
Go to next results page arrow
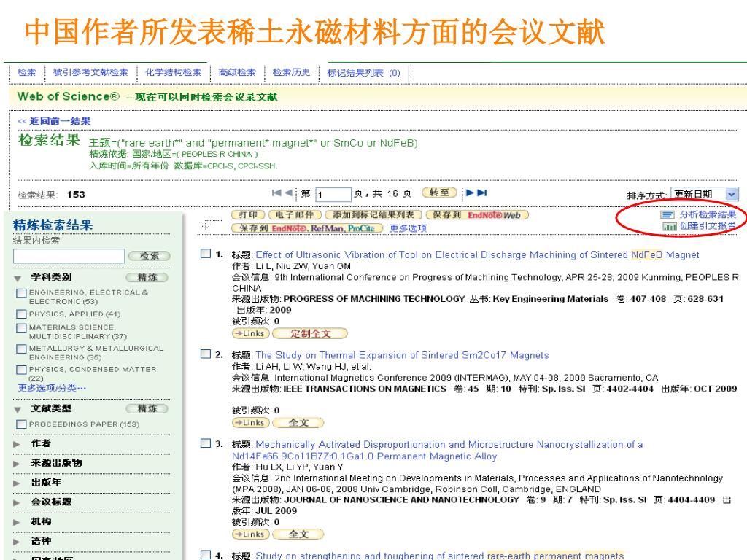tap(471, 192)
